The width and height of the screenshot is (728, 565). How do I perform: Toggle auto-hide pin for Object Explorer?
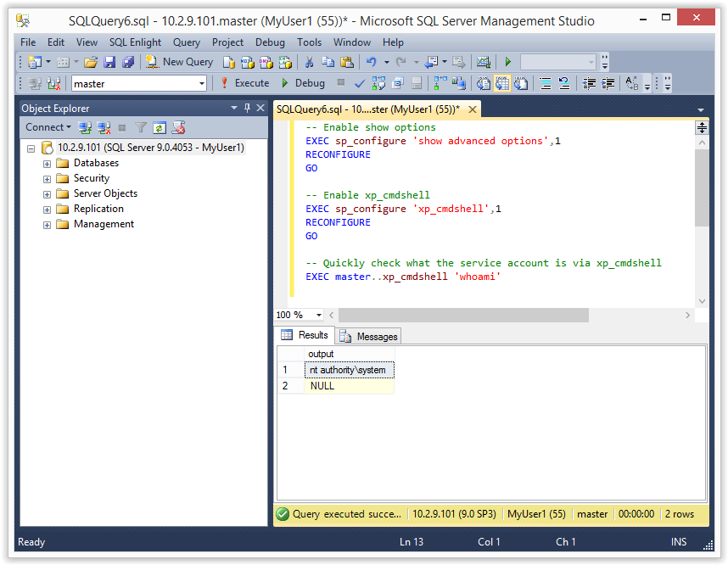point(248,109)
